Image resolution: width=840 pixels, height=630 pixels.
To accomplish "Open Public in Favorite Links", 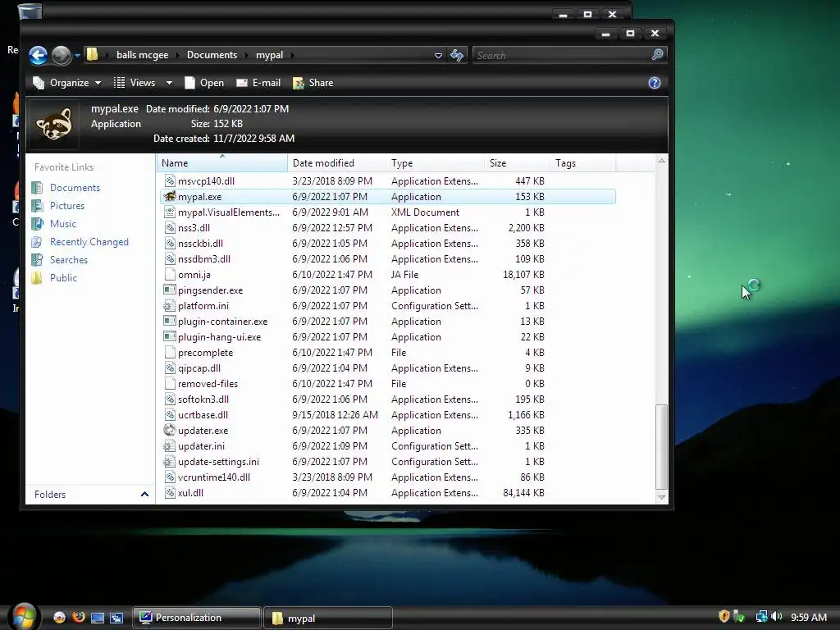I will [x=63, y=277].
